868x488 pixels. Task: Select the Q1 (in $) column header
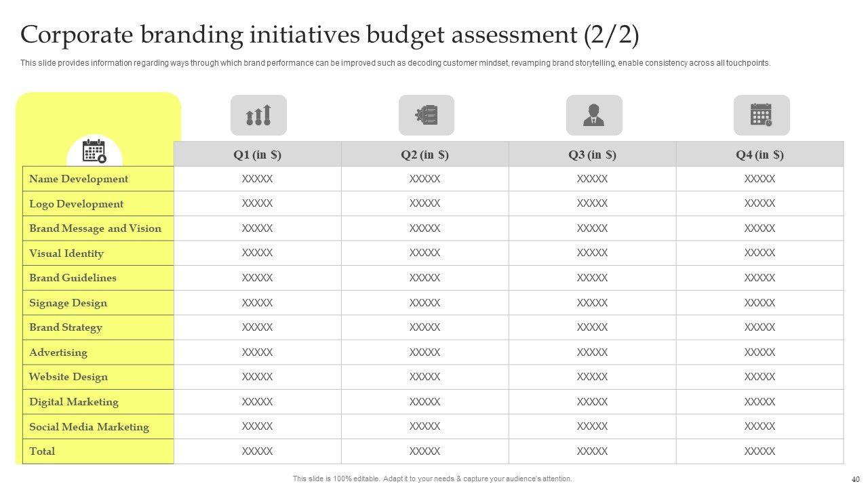pyautogui.click(x=257, y=155)
